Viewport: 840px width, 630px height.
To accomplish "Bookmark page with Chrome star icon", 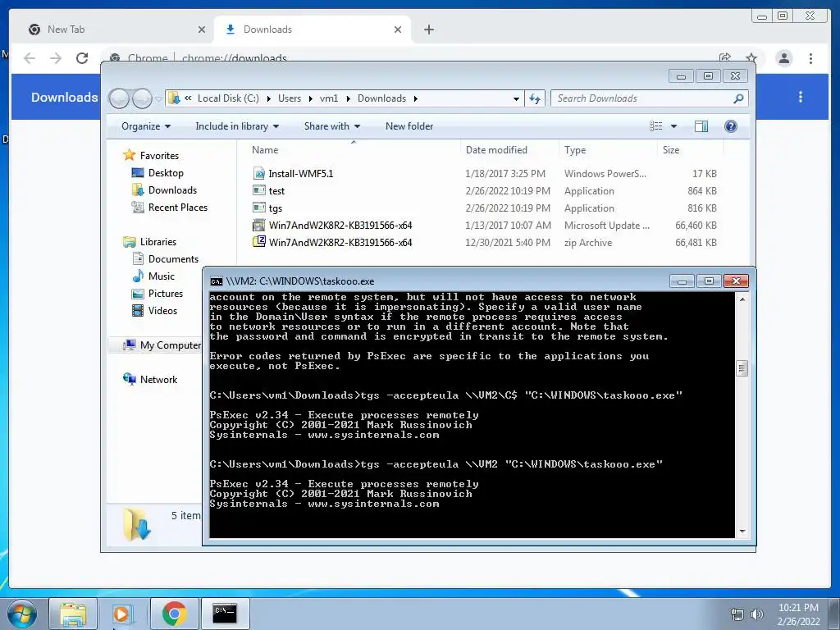I will point(751,57).
